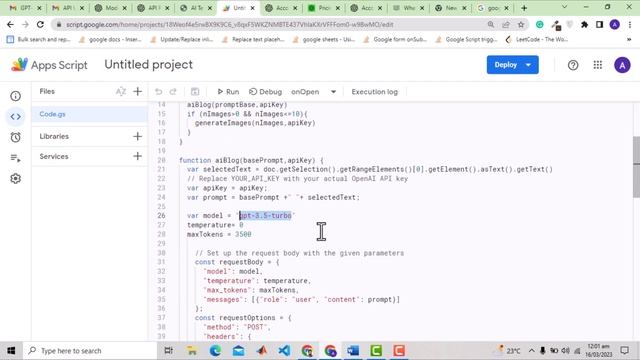Click the function aiBlog declaration line
Screen dimensions: 640x360
(251, 160)
